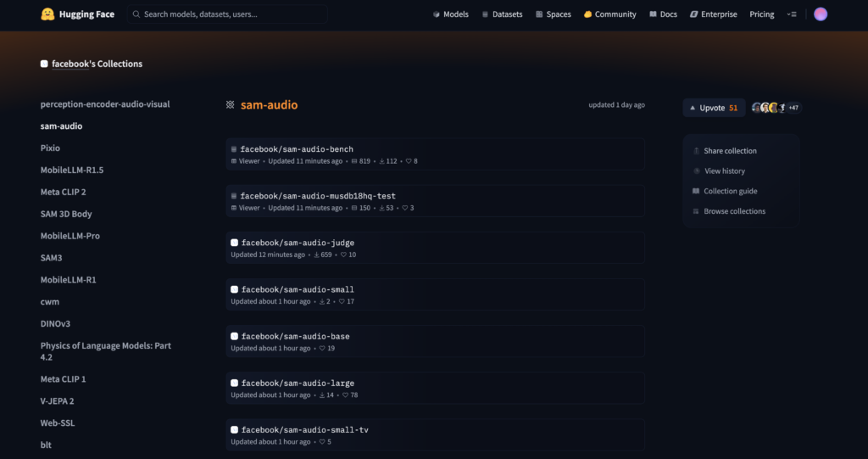This screenshot has height=459, width=868.
Task: Click the user profile avatar
Action: [820, 14]
